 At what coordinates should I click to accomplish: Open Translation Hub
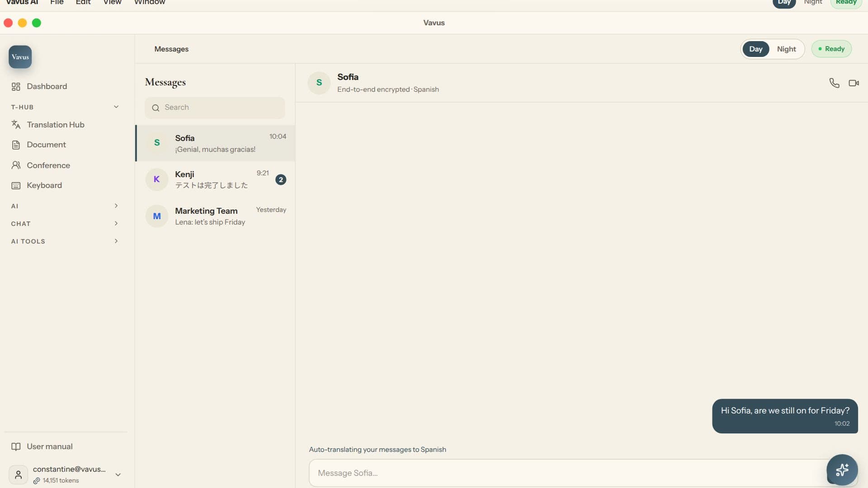click(56, 125)
